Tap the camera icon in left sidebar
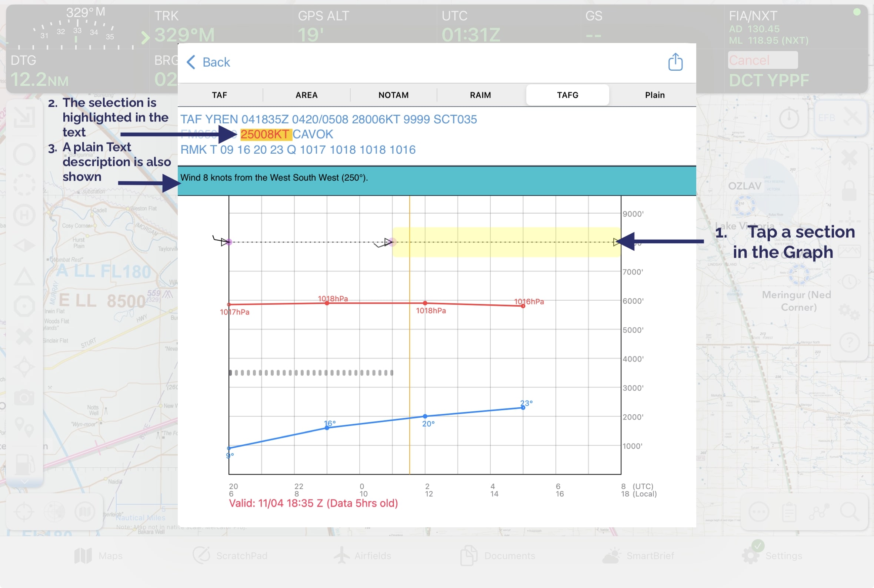This screenshot has width=874, height=588. click(24, 398)
